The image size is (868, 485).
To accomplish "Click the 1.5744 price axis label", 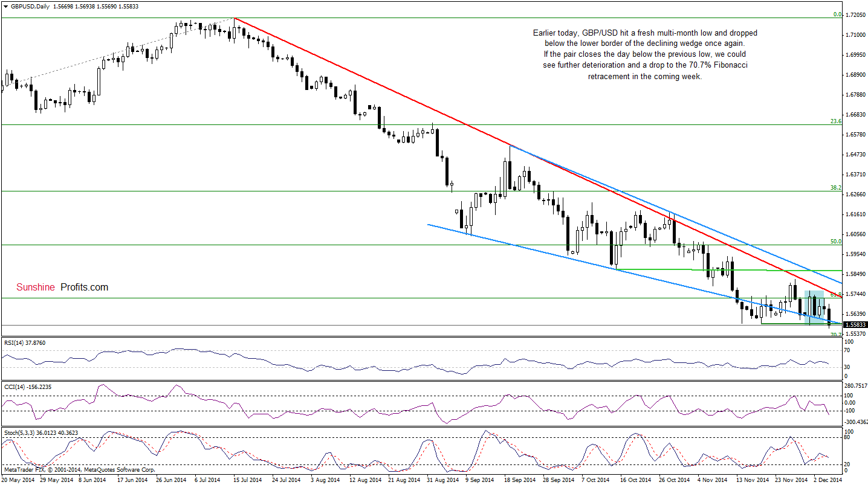I will tap(855, 294).
